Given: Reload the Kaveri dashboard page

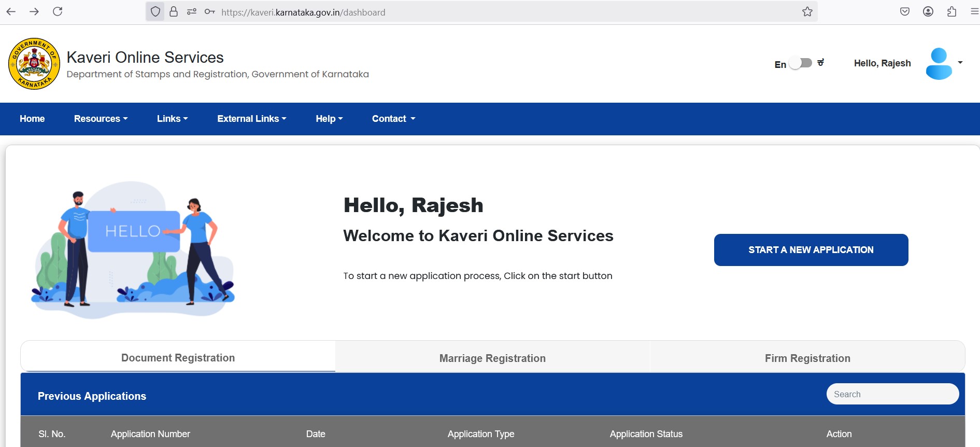Looking at the screenshot, I should (58, 11).
